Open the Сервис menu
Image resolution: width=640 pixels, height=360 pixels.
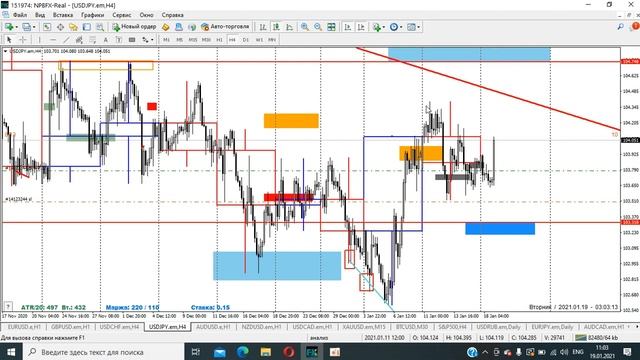click(x=122, y=15)
